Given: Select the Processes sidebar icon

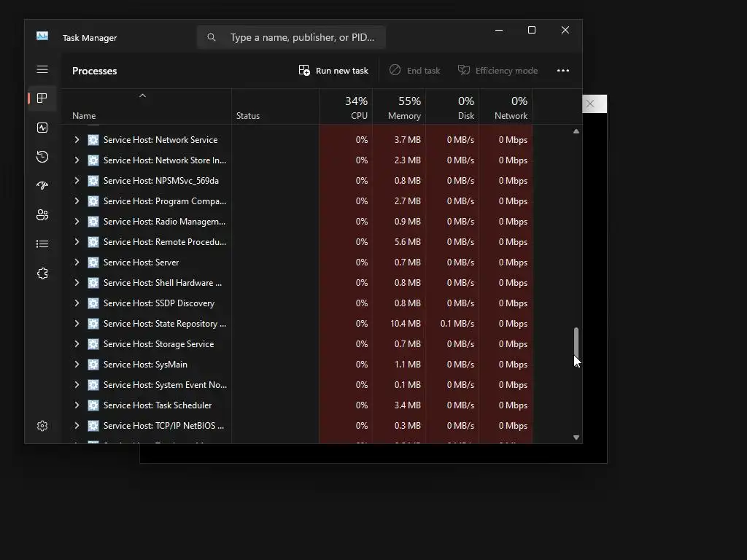Looking at the screenshot, I should (x=42, y=98).
